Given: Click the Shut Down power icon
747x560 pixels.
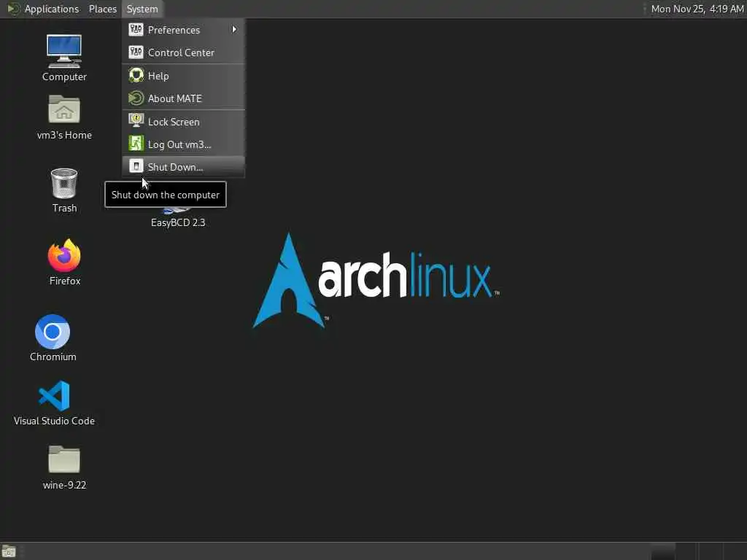Looking at the screenshot, I should [x=136, y=167].
